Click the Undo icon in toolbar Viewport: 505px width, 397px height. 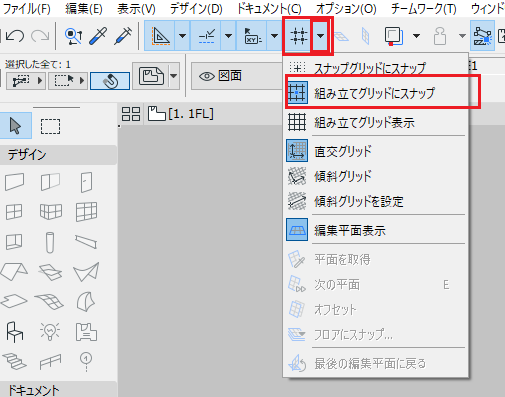click(x=15, y=36)
